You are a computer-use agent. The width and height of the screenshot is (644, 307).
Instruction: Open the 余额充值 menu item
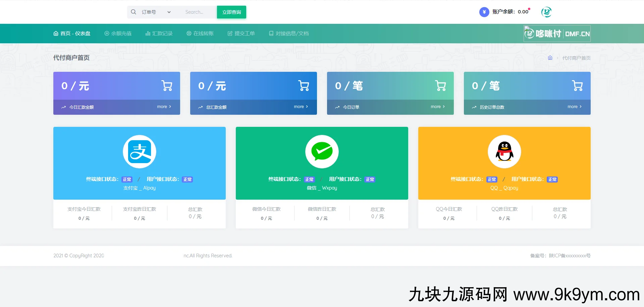[118, 34]
